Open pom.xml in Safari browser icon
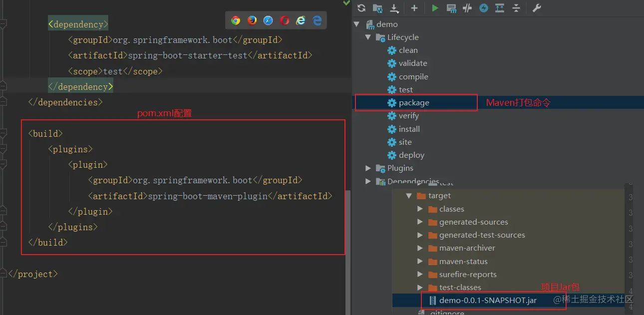This screenshot has width=644, height=315. click(268, 20)
